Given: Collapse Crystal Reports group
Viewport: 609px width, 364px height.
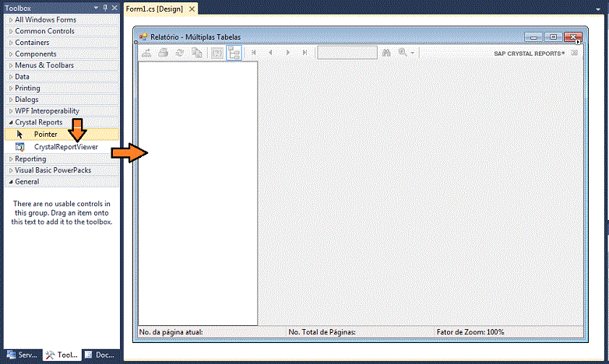Looking at the screenshot, I should (x=11, y=122).
